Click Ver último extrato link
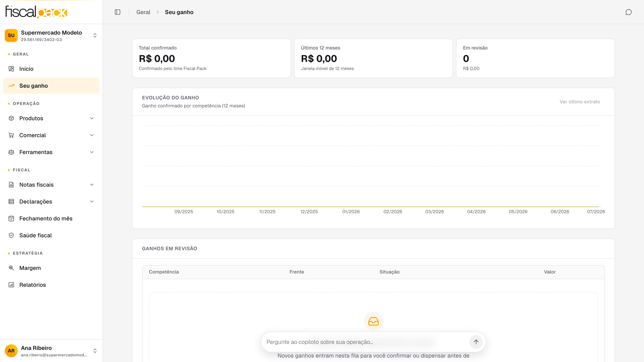This screenshot has height=362, width=644. pos(580,102)
